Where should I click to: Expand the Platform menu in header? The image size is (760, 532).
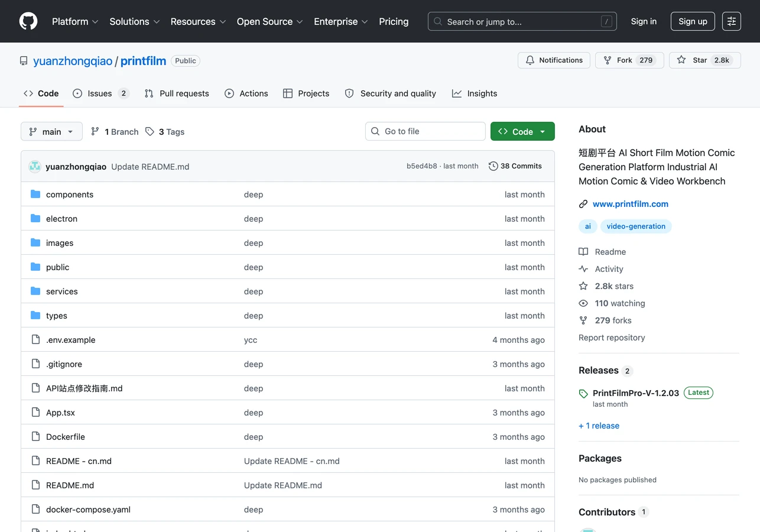75,21
